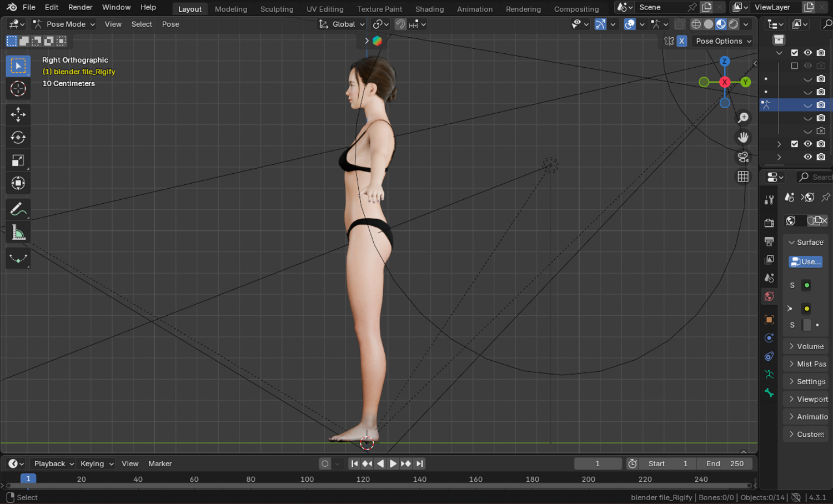Image resolution: width=833 pixels, height=504 pixels.
Task: Toggle viewport overlays on or off
Action: pyautogui.click(x=629, y=24)
